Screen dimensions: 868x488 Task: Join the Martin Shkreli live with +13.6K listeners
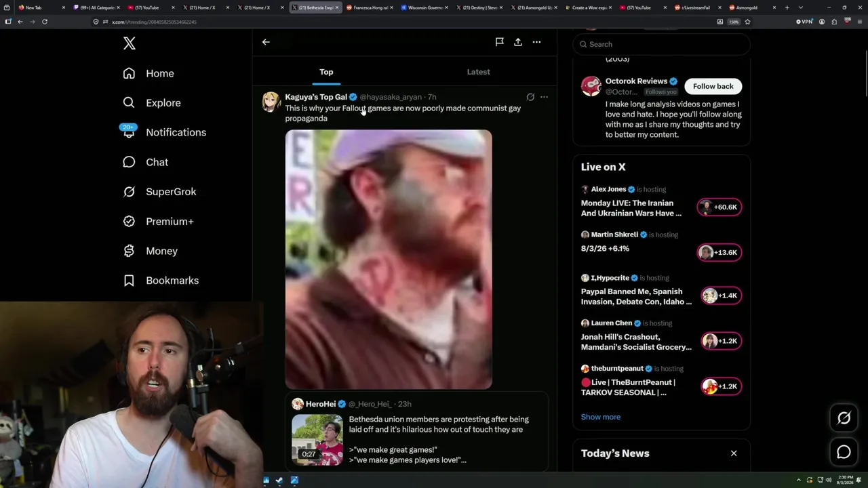[719, 252]
